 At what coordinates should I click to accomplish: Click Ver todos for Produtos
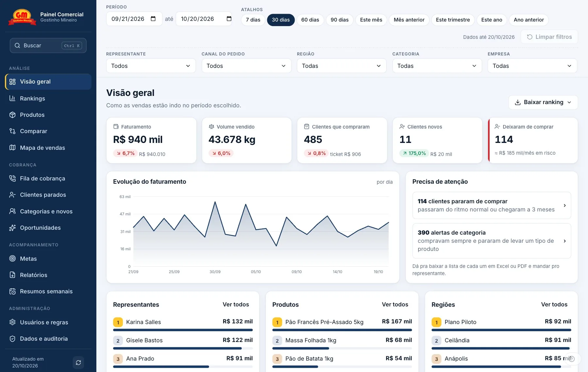click(395, 304)
